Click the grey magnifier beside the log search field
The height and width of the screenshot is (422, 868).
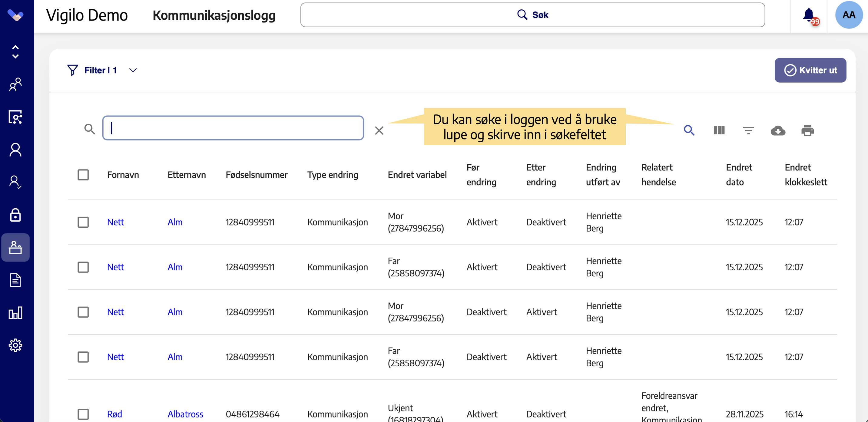tap(90, 129)
